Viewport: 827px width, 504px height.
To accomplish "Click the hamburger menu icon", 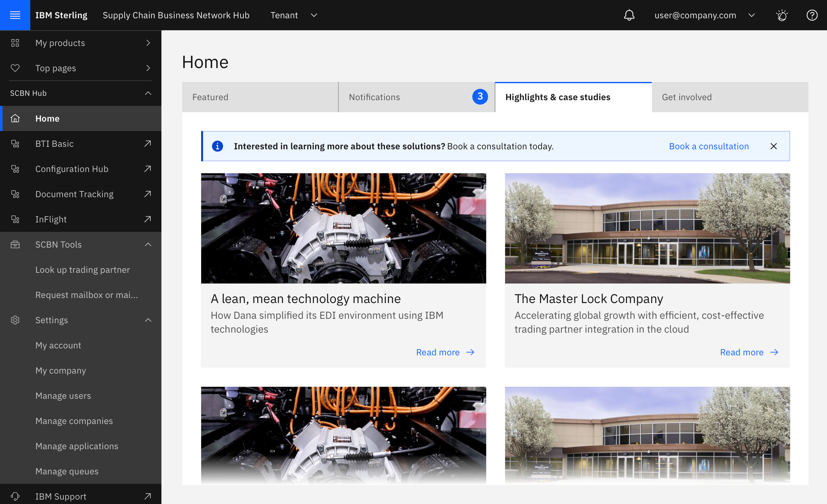I will [x=15, y=15].
